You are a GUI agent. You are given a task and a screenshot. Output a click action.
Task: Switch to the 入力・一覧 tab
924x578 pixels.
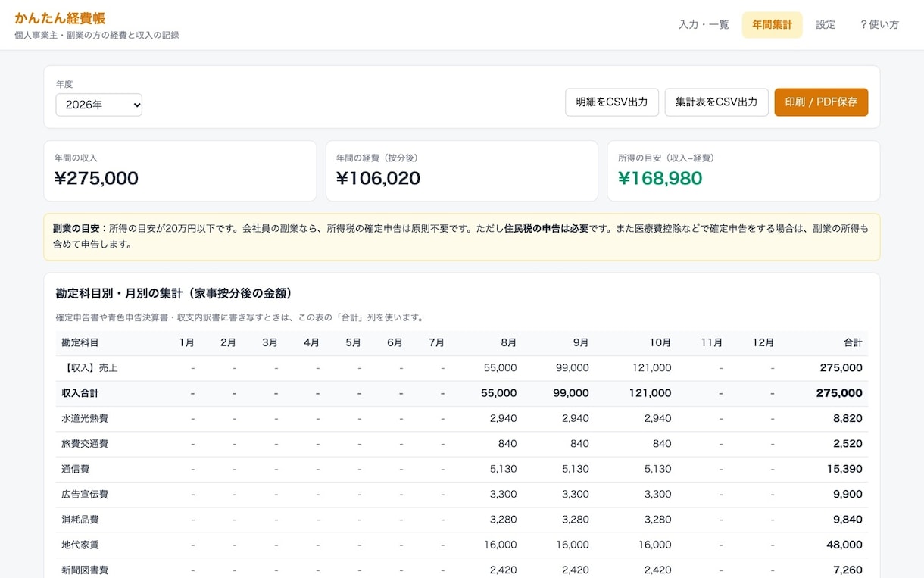(704, 25)
